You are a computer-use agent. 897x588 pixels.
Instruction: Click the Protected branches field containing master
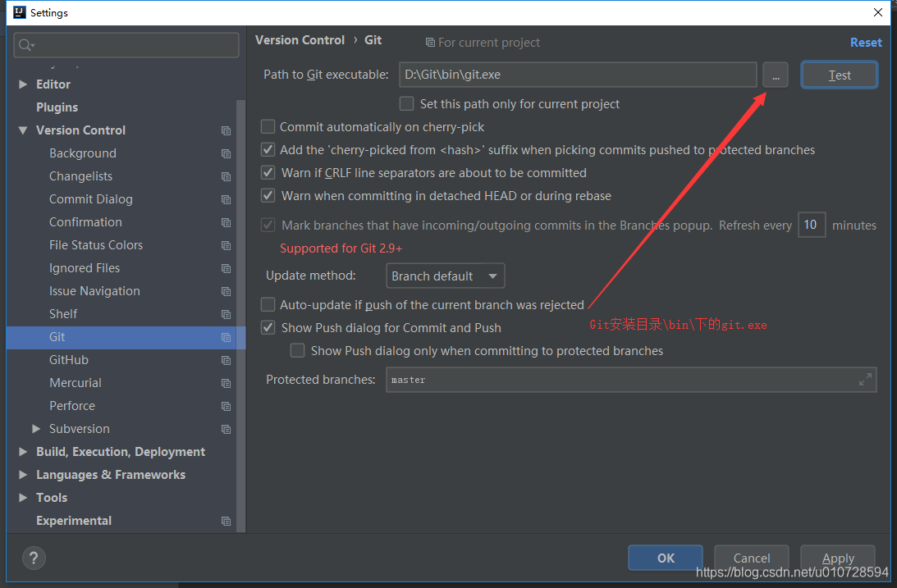point(631,380)
